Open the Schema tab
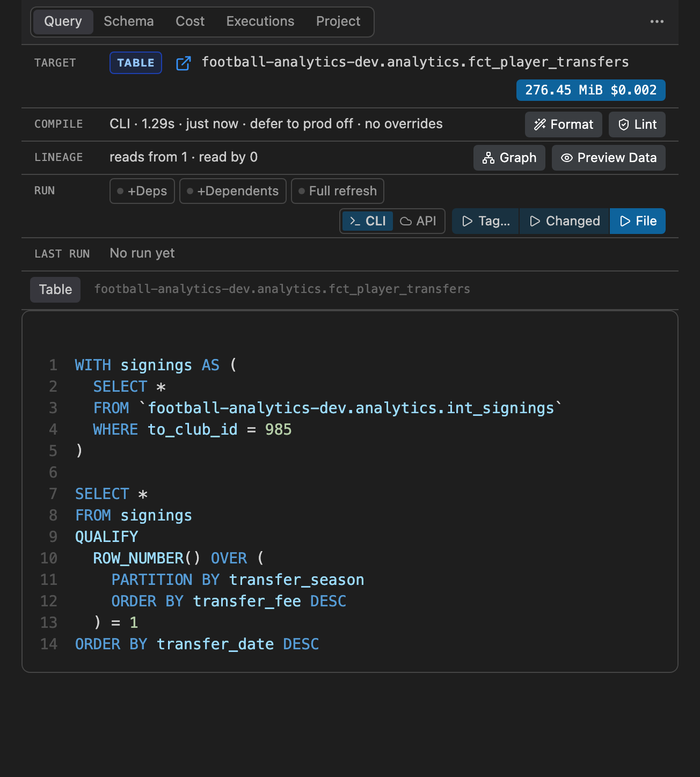The image size is (700, 777). [x=129, y=21]
